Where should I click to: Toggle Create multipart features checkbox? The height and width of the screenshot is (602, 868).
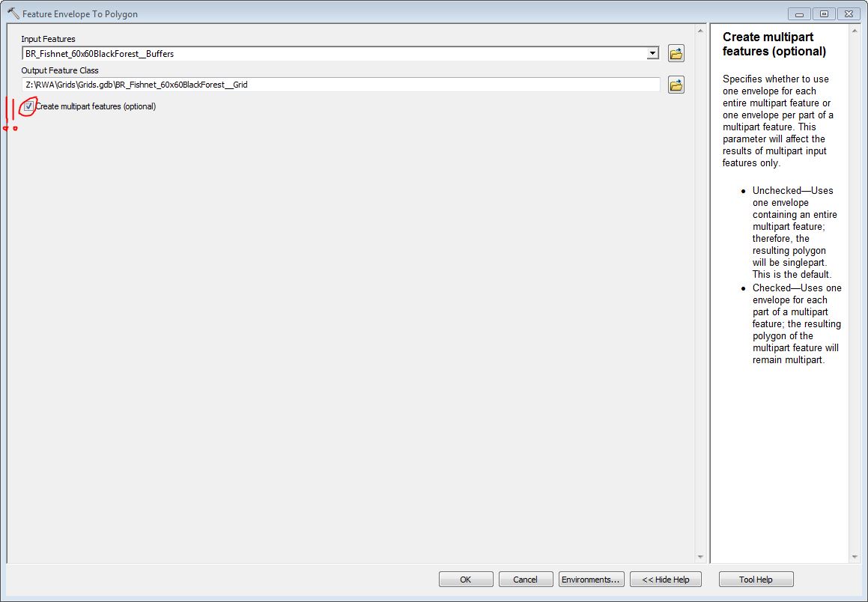28,106
